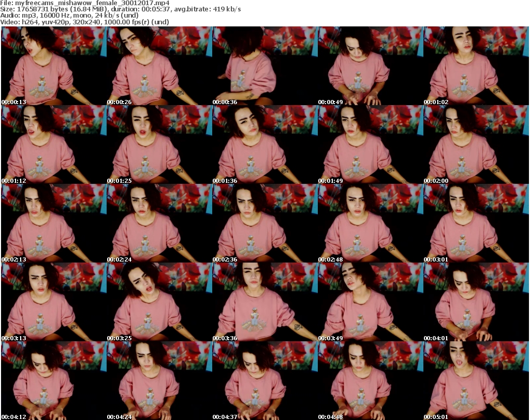Pick the thumbnail frame stamped 00:03:25
530x420 pixels.
159,302
